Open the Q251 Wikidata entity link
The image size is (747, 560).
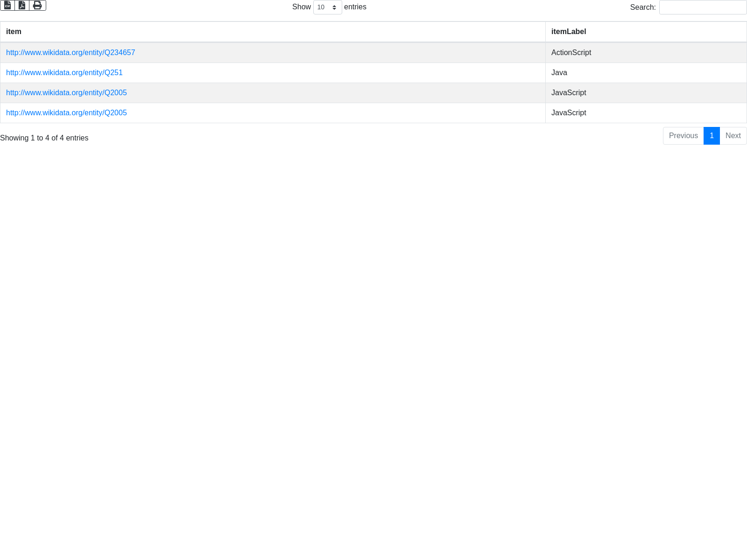point(64,73)
